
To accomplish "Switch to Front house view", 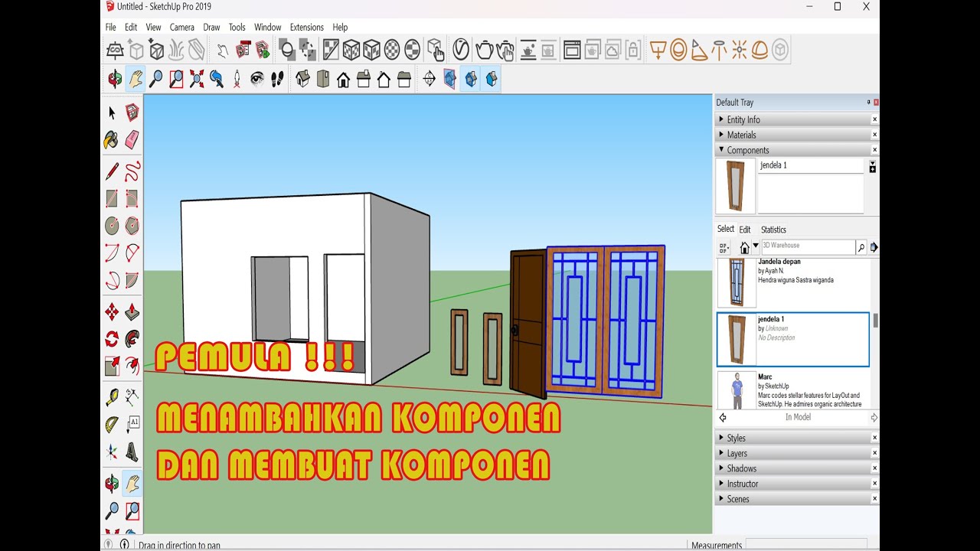I will pos(343,79).
